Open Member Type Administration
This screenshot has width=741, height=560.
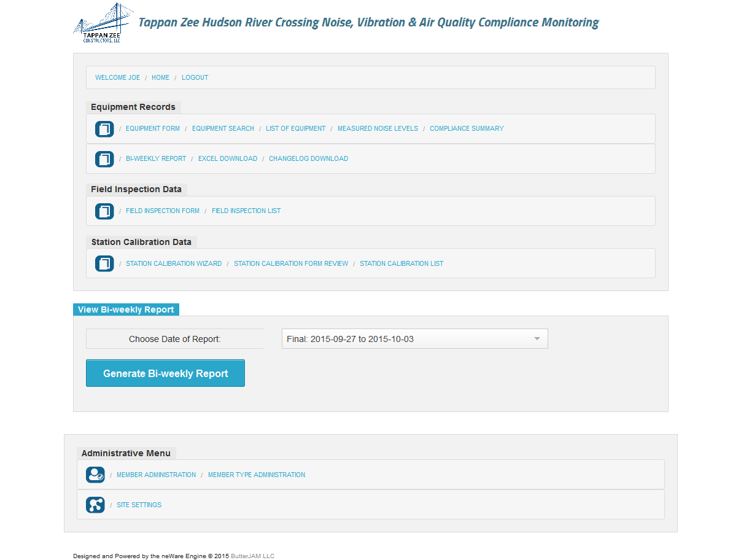click(256, 475)
